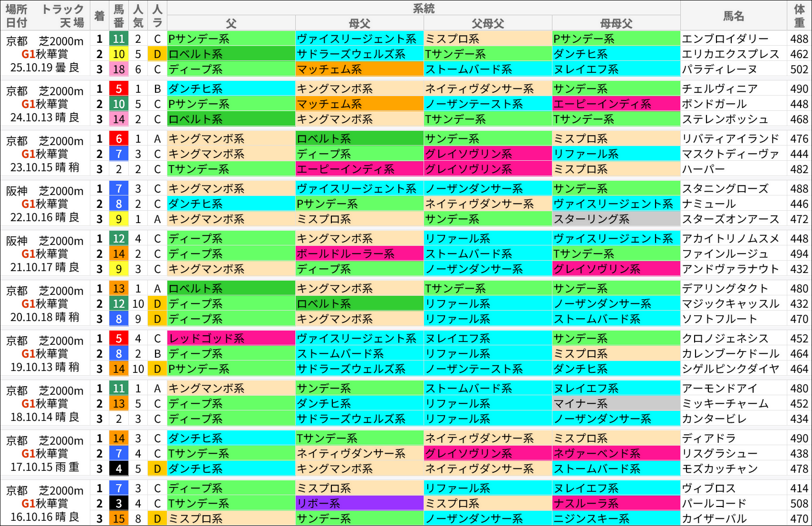This screenshot has height=526, width=812.
Task: Select horse name ファインルージュ
Action: 725,254
